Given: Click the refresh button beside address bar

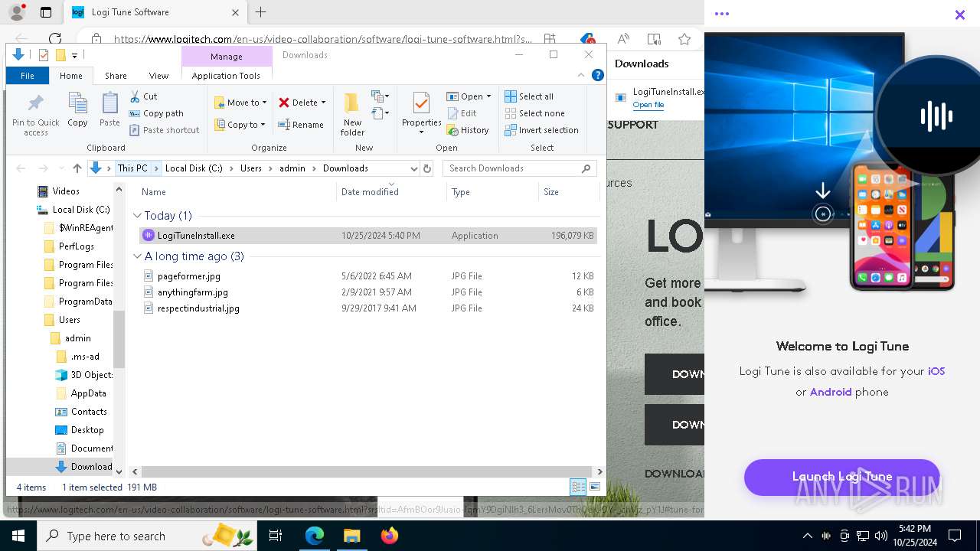Looking at the screenshot, I should (x=427, y=168).
